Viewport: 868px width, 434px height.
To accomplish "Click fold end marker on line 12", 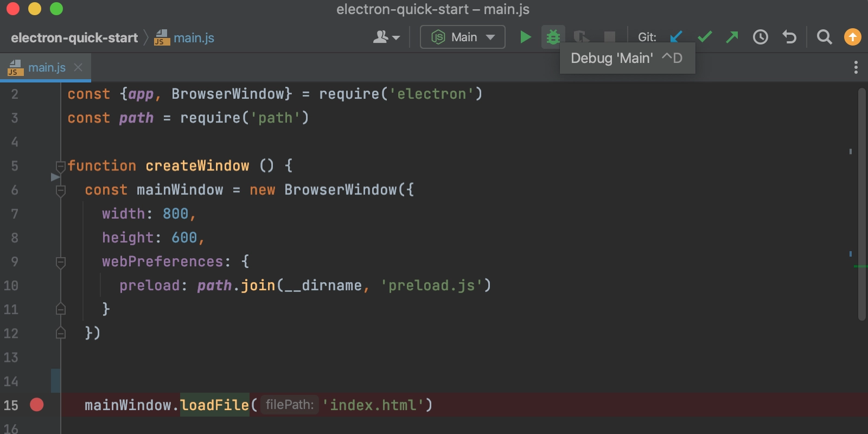I will (x=61, y=333).
